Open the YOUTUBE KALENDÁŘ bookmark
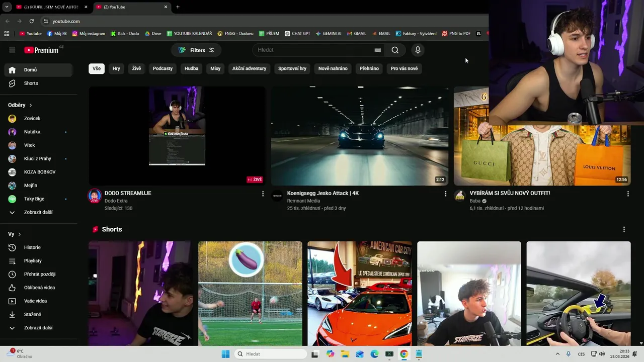The image size is (644, 362). point(189,34)
